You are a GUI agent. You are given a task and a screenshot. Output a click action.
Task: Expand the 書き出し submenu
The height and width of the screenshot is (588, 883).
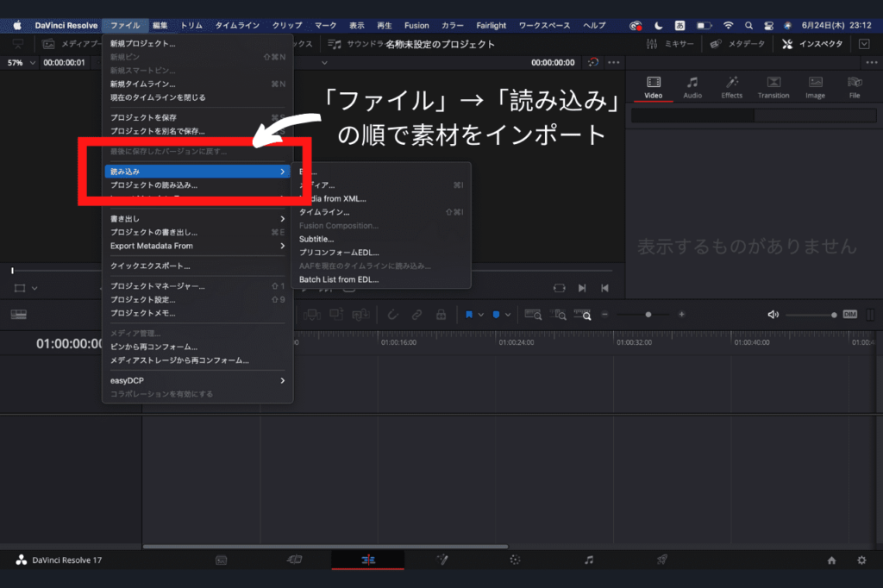click(197, 218)
